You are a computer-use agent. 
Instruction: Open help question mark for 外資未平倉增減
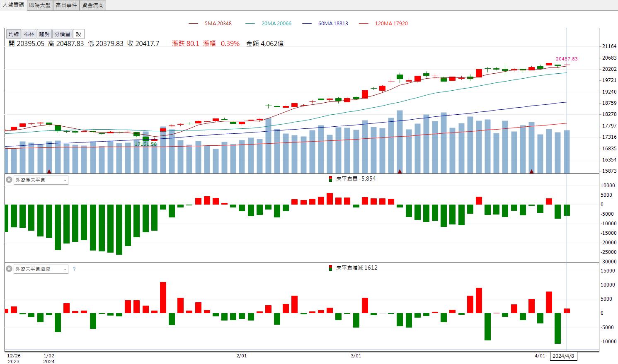coord(74,269)
